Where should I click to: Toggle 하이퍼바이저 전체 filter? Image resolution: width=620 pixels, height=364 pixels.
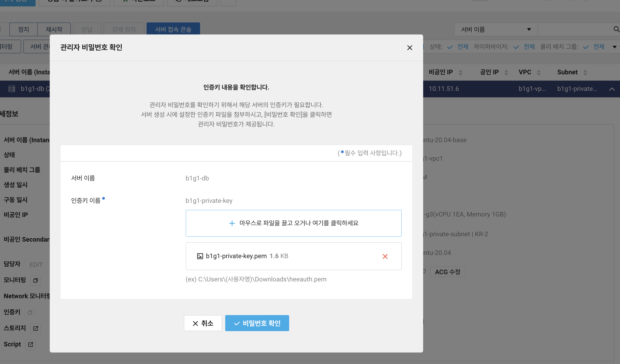point(524,47)
